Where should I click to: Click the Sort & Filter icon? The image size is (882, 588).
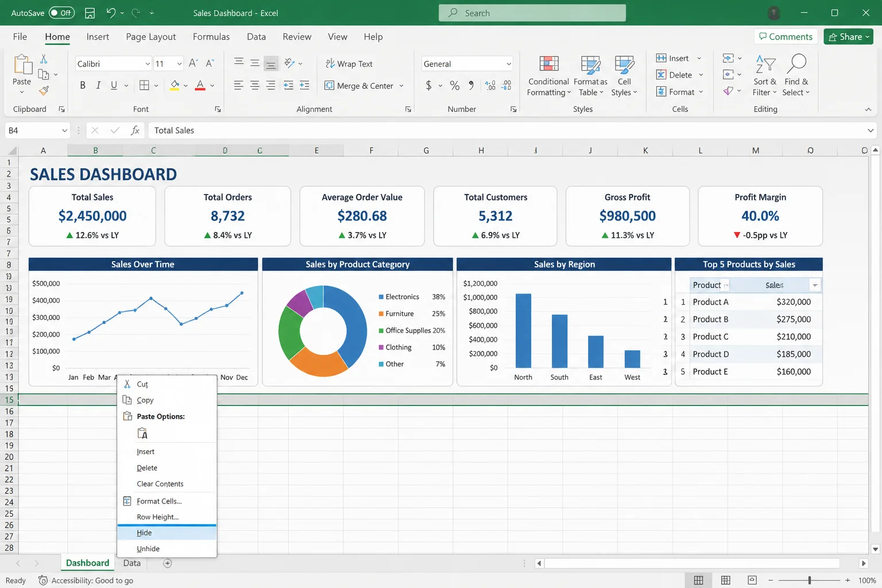click(x=765, y=64)
